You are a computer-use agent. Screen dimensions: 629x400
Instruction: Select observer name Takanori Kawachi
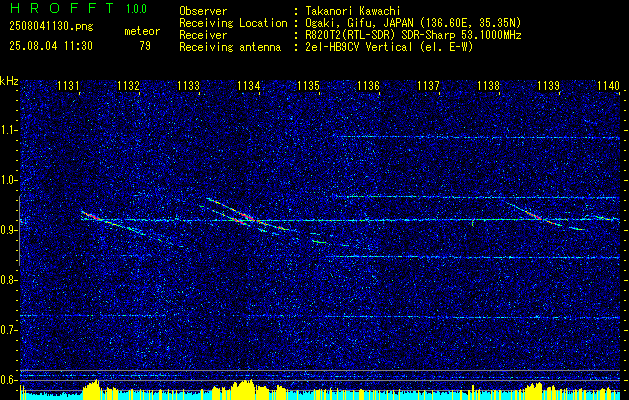(352, 11)
